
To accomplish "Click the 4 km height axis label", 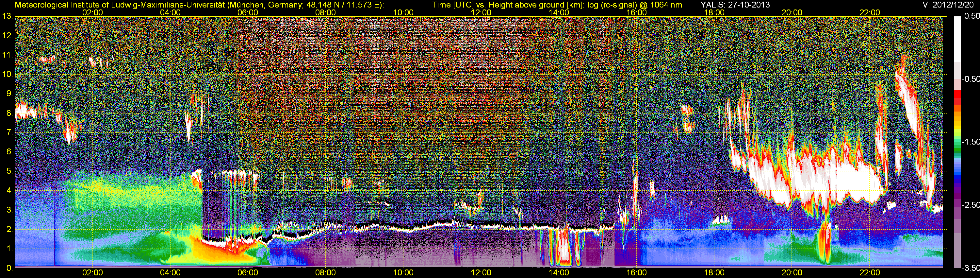I will coord(9,190).
